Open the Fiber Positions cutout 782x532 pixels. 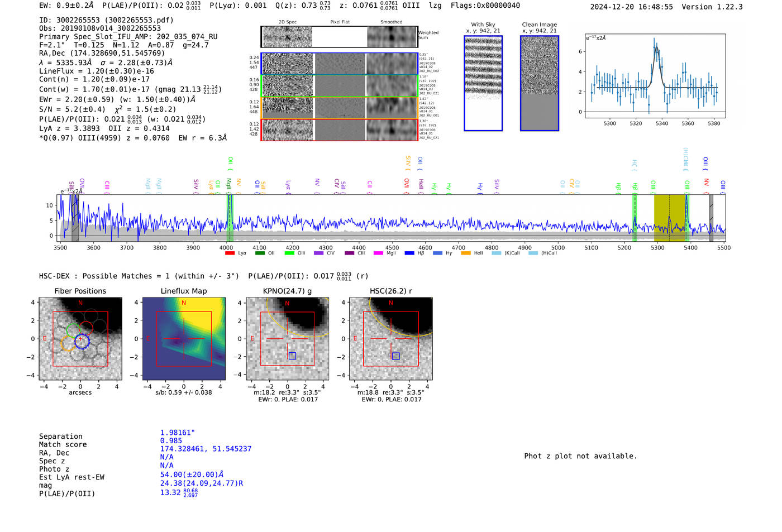[x=80, y=339]
